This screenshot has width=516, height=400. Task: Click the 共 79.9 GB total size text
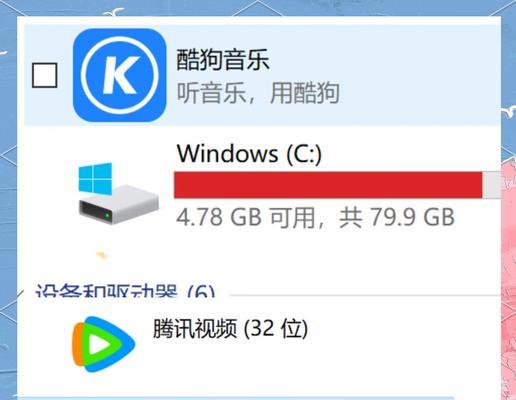point(397,217)
